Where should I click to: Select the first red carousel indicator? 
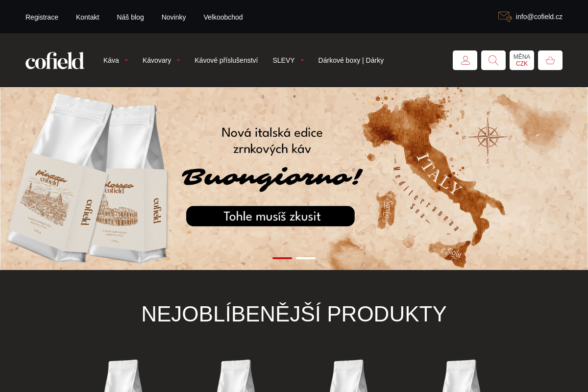[282, 258]
